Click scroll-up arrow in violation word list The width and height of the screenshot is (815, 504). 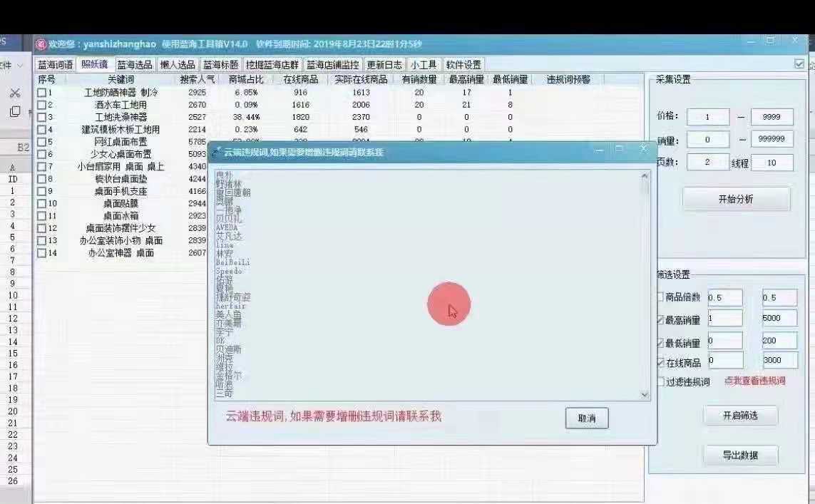(645, 176)
